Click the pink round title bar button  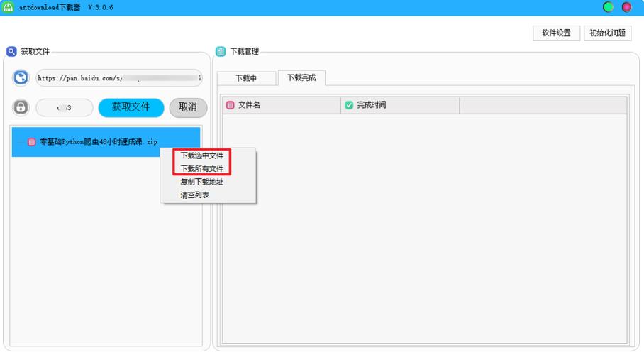[x=626, y=7]
